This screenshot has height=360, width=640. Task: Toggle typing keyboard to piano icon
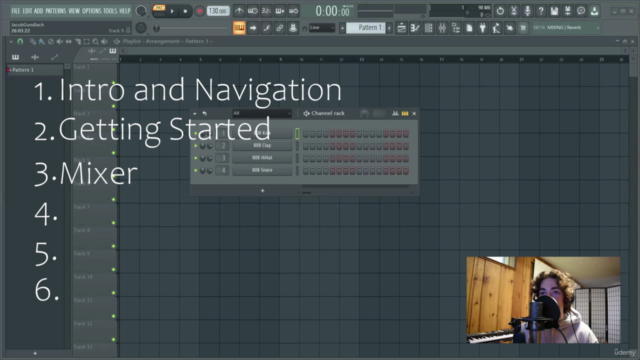tap(239, 28)
